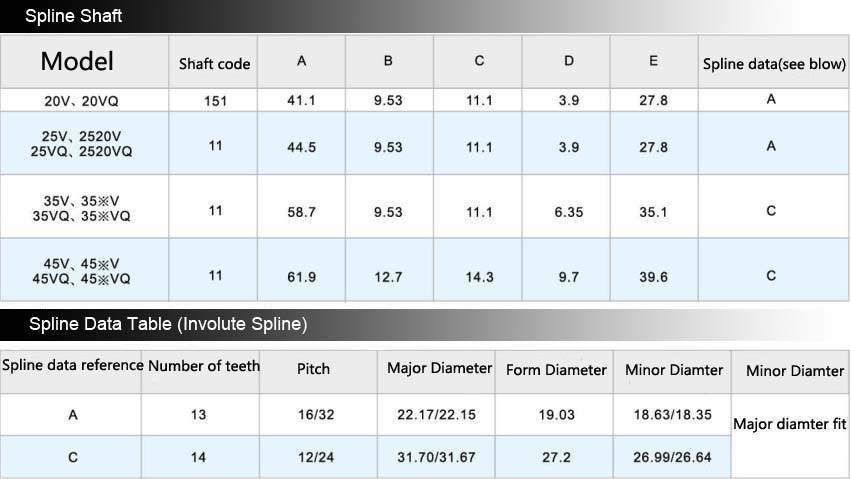Select the 16/32 pitch cell
Viewport: 851px width, 479px height.
tap(313, 414)
